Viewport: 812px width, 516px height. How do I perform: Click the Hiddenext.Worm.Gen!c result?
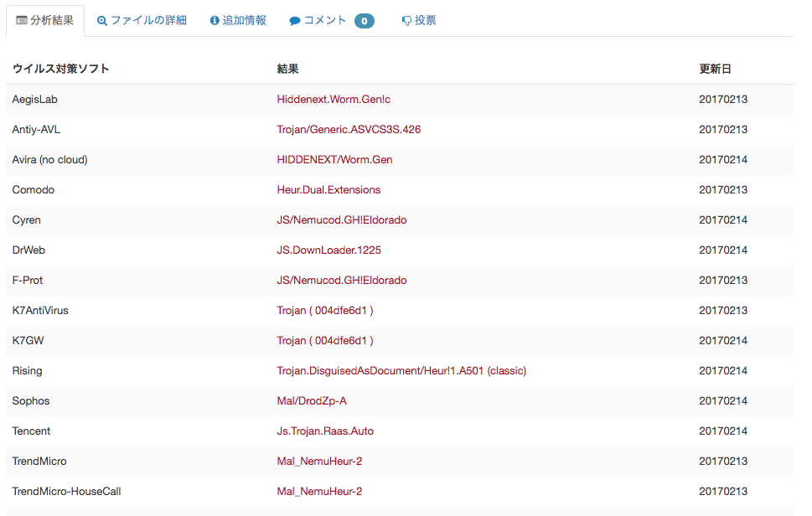coord(334,100)
